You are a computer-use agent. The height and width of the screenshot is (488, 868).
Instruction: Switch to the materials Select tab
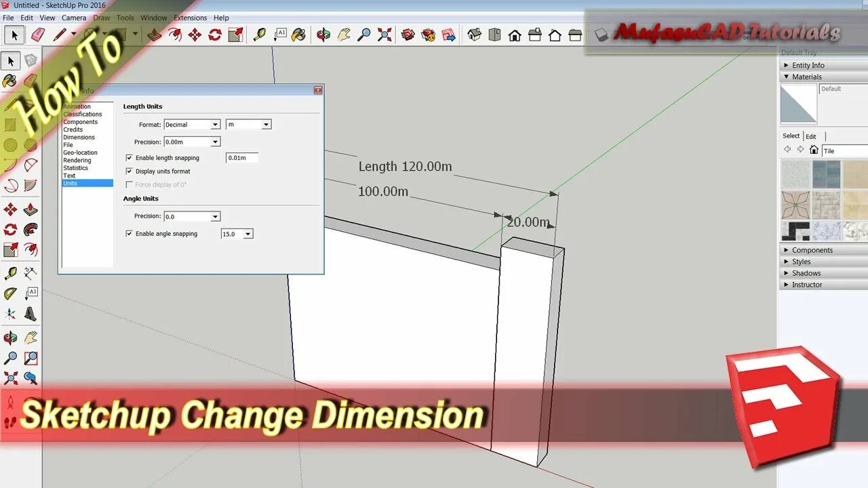click(x=791, y=136)
